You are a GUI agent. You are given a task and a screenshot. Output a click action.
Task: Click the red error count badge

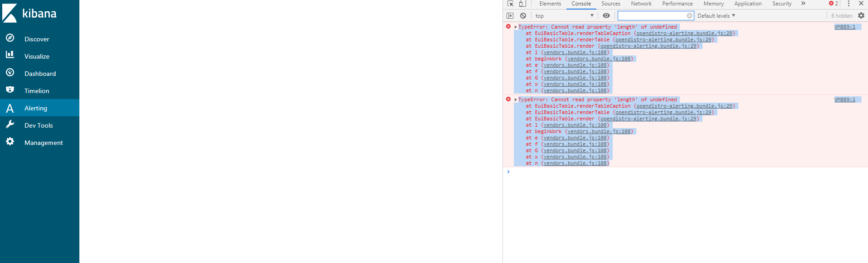point(834,4)
